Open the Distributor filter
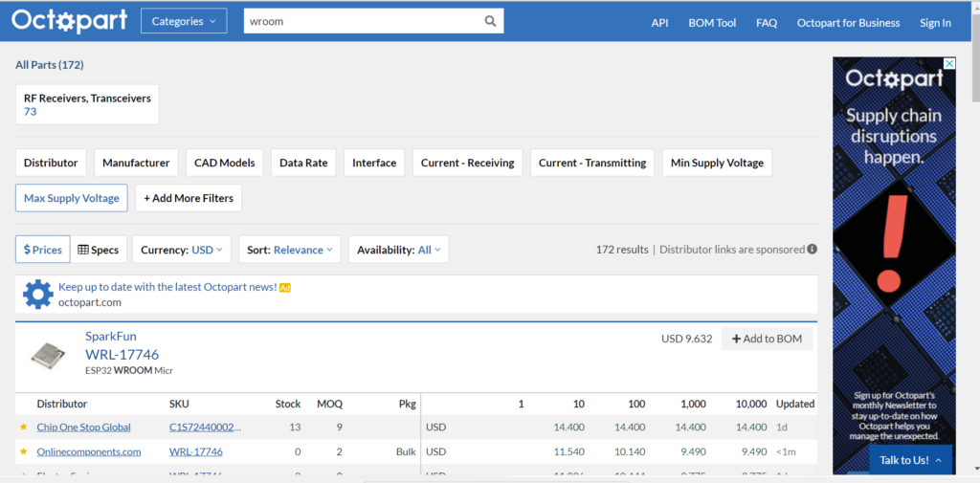Viewport: 980px width, 483px height. coord(51,163)
